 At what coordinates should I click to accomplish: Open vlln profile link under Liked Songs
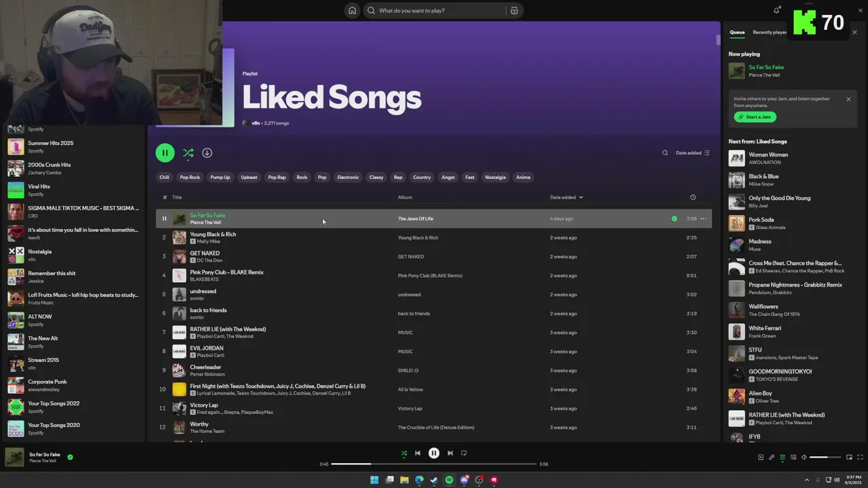(256, 123)
